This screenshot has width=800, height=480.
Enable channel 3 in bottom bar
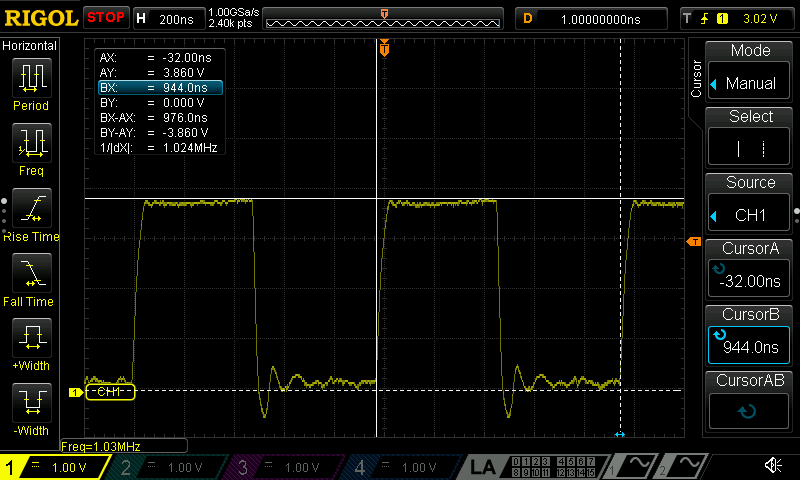pos(290,467)
